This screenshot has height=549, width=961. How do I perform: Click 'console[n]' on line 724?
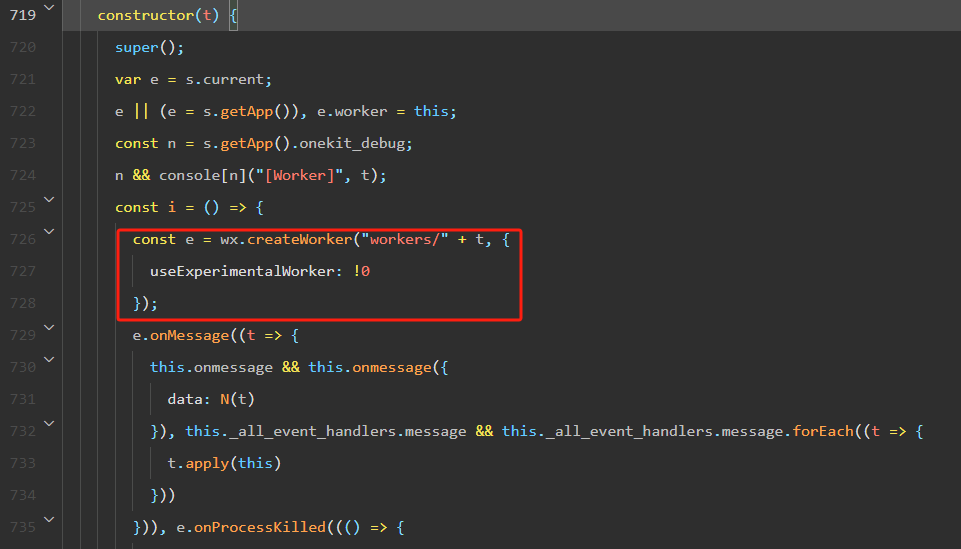(x=202, y=175)
